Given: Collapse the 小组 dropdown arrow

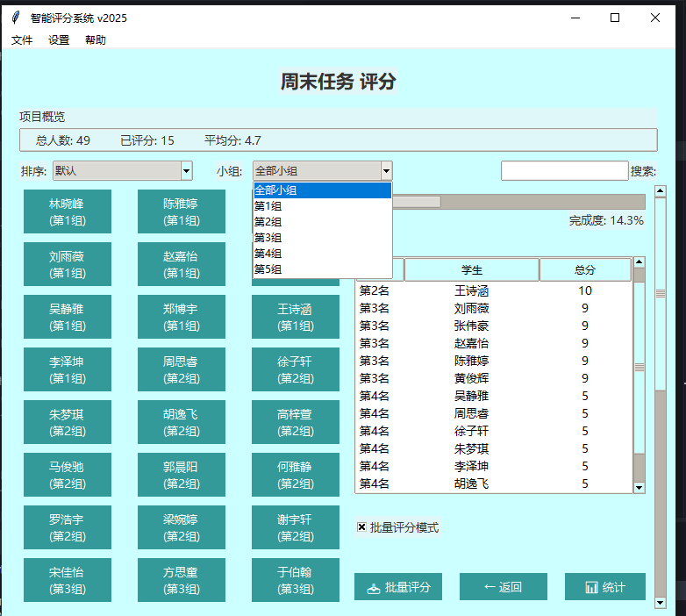Looking at the screenshot, I should coord(386,171).
